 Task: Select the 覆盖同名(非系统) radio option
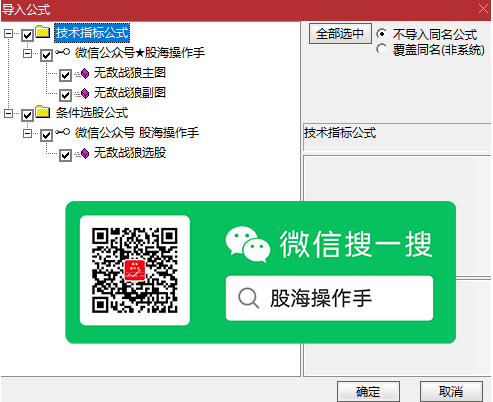coord(382,49)
